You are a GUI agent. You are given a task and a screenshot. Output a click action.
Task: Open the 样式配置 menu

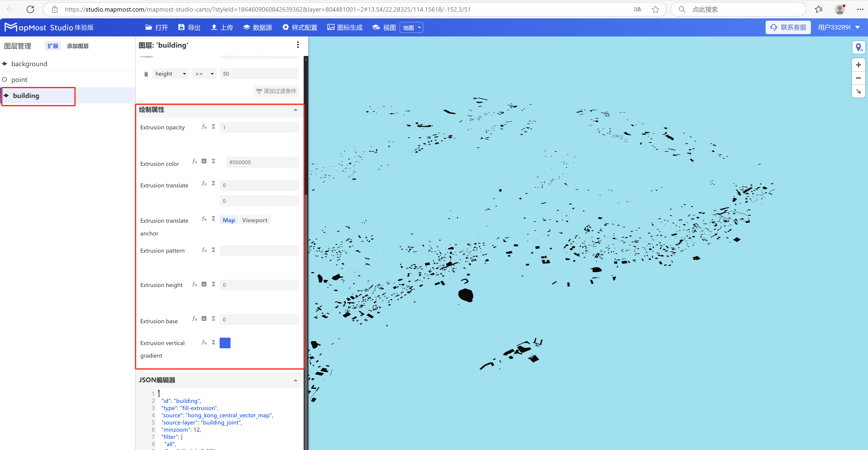pyautogui.click(x=299, y=27)
